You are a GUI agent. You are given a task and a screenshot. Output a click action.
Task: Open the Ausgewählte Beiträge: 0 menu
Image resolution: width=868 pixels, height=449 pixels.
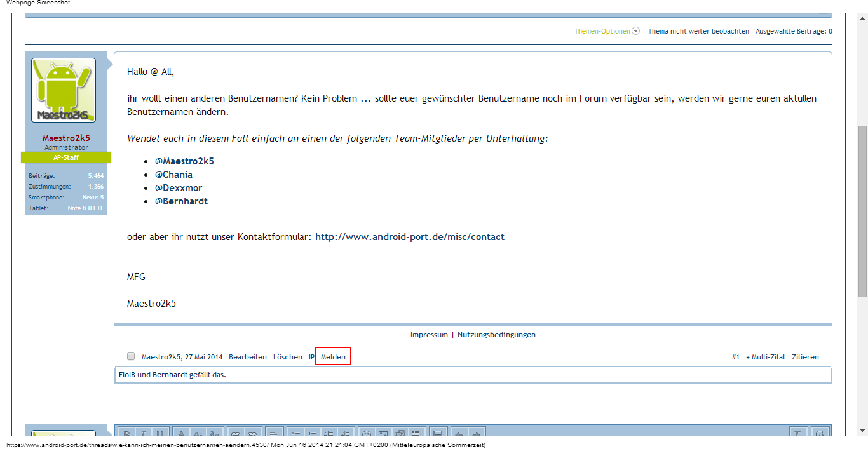[x=794, y=31]
